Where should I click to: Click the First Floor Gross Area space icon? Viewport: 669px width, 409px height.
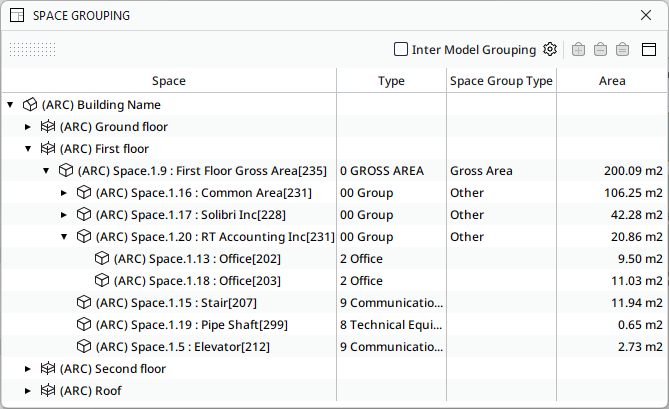pos(66,171)
